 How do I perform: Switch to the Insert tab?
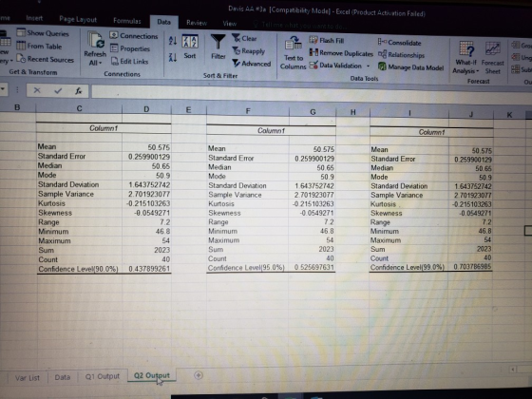[34, 18]
